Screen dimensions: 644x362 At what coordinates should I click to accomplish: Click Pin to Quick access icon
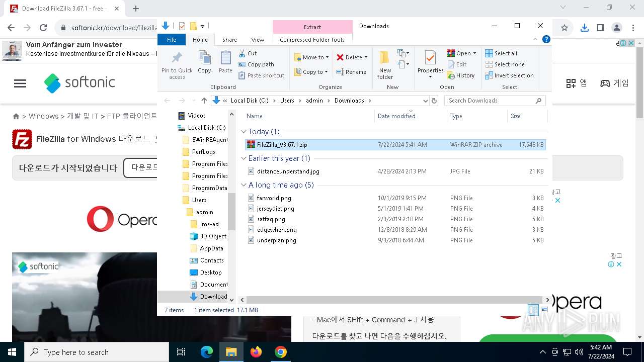click(x=177, y=57)
